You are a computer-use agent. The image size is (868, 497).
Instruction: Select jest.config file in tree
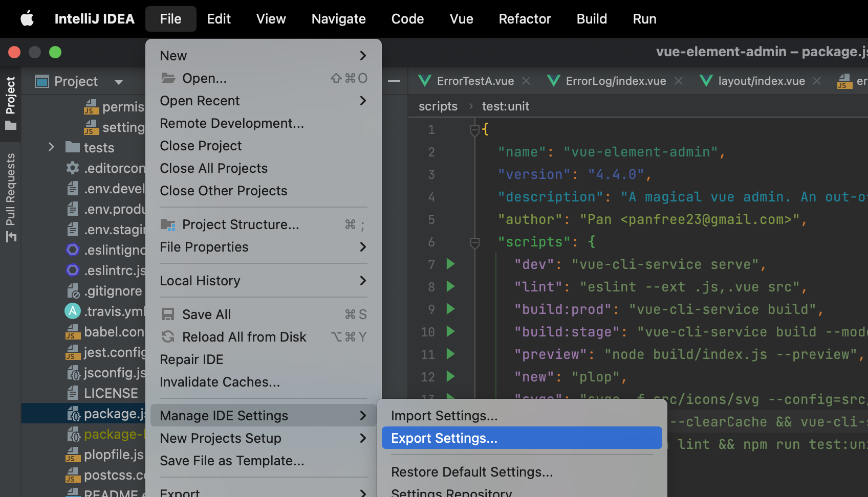115,352
